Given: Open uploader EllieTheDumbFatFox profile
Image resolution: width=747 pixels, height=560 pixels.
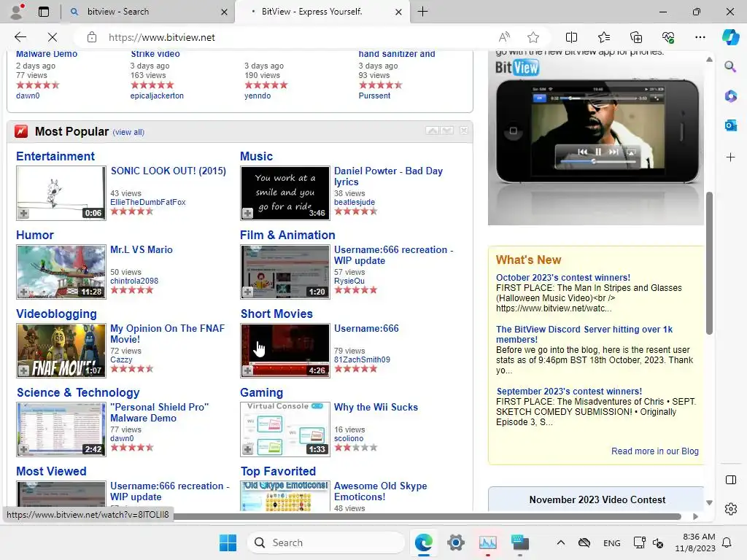Looking at the screenshot, I should click(147, 202).
